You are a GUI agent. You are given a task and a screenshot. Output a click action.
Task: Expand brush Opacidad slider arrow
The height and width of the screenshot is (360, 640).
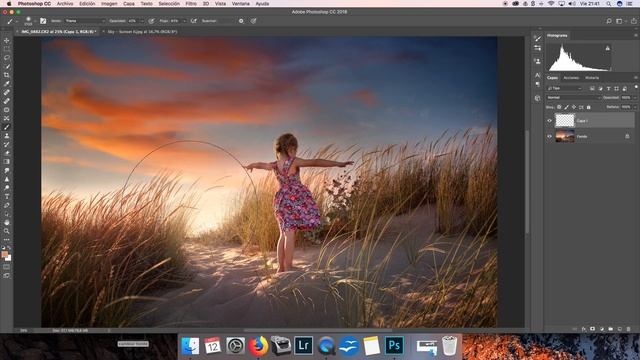tap(142, 21)
